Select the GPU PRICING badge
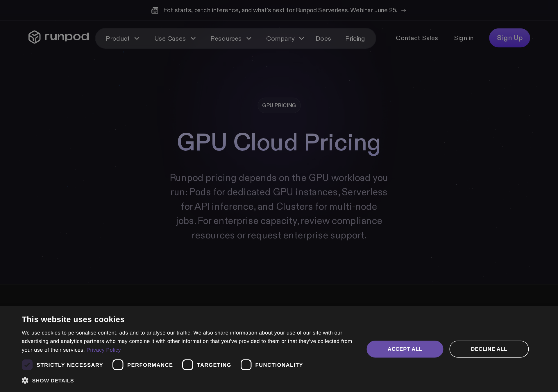The image size is (558, 392). pyautogui.click(x=279, y=105)
